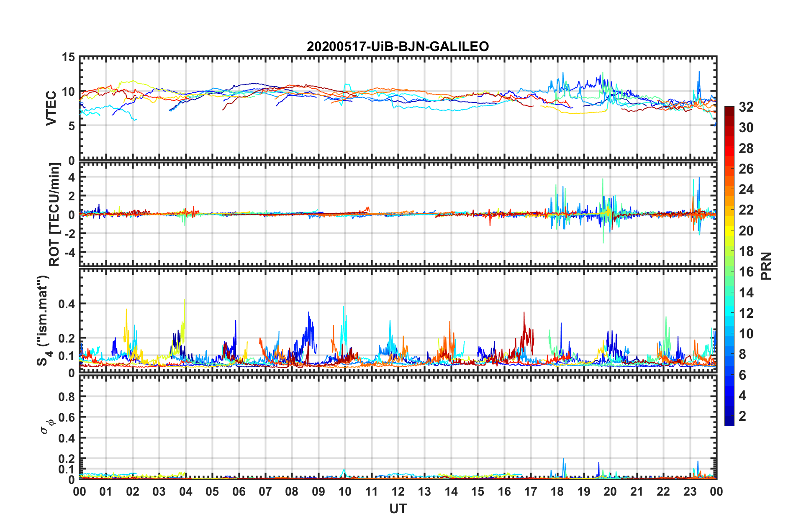The width and height of the screenshot is (796, 532).
Task: Click VTEC axis tick 5
Action: click(x=72, y=126)
